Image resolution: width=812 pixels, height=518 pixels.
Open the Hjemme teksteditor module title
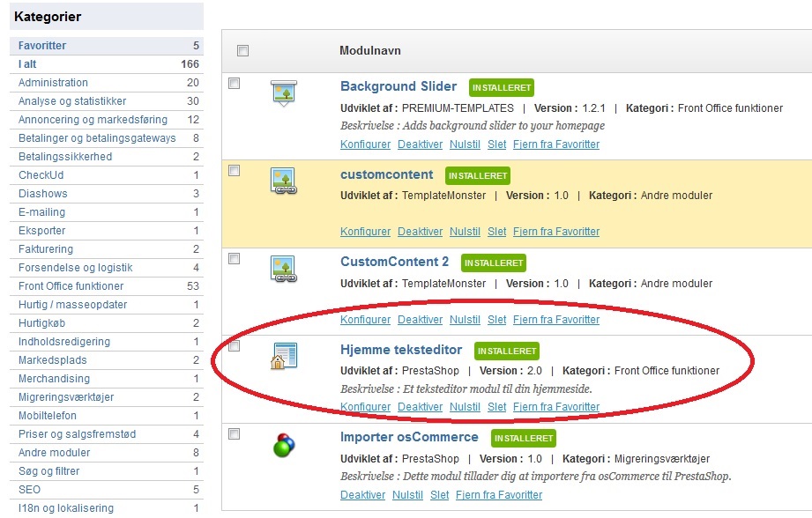(401, 350)
